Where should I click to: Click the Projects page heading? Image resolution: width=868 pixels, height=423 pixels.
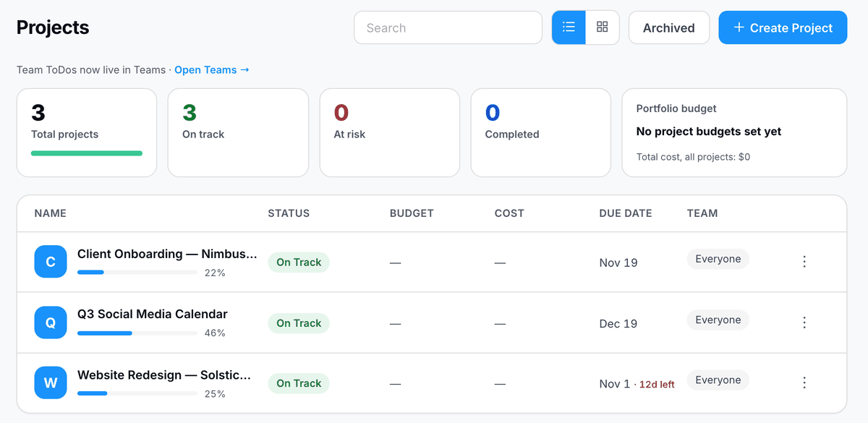pyautogui.click(x=53, y=27)
